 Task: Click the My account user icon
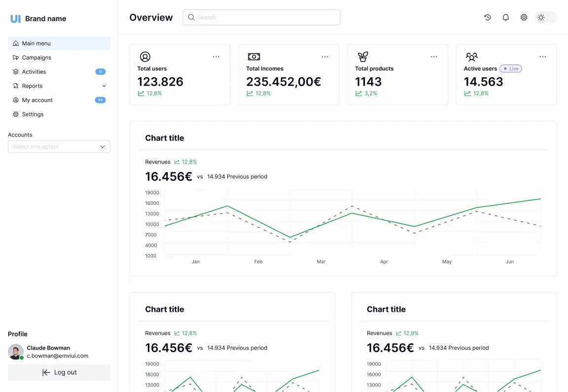pos(16,100)
